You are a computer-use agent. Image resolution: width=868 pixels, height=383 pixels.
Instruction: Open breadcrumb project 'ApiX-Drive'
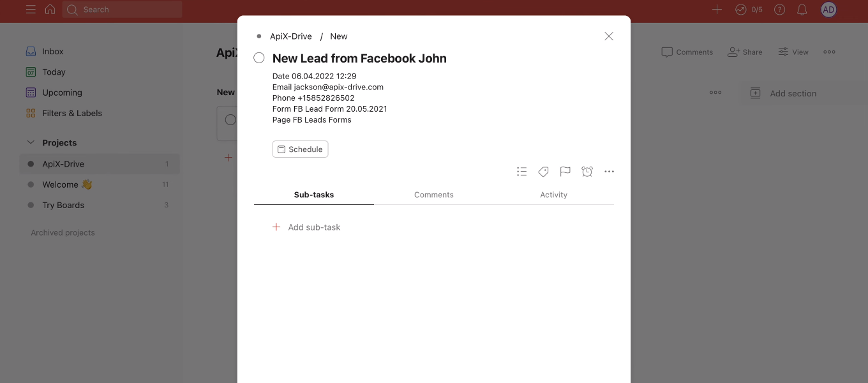click(x=290, y=36)
